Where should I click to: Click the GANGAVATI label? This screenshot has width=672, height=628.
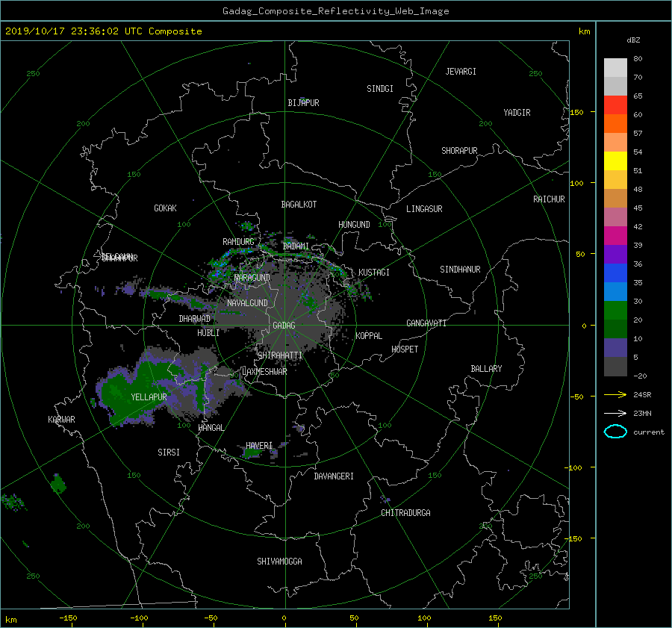426,323
